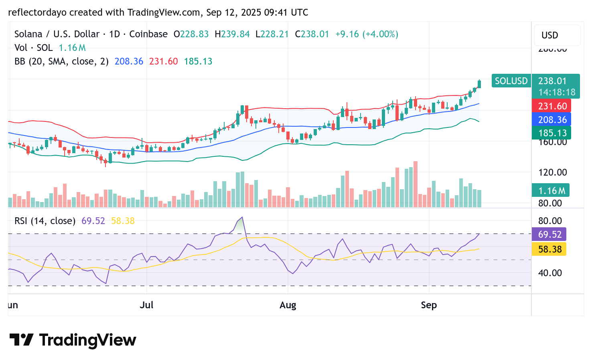Click the 238.01 last price tag on axis
The width and height of the screenshot is (592, 364).
pyautogui.click(x=552, y=81)
